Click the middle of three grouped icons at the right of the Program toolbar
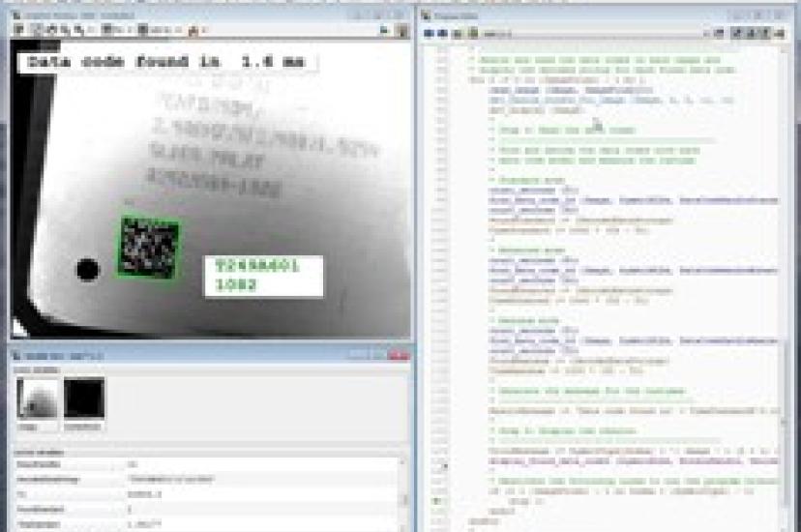The image size is (801, 532). tap(751, 34)
